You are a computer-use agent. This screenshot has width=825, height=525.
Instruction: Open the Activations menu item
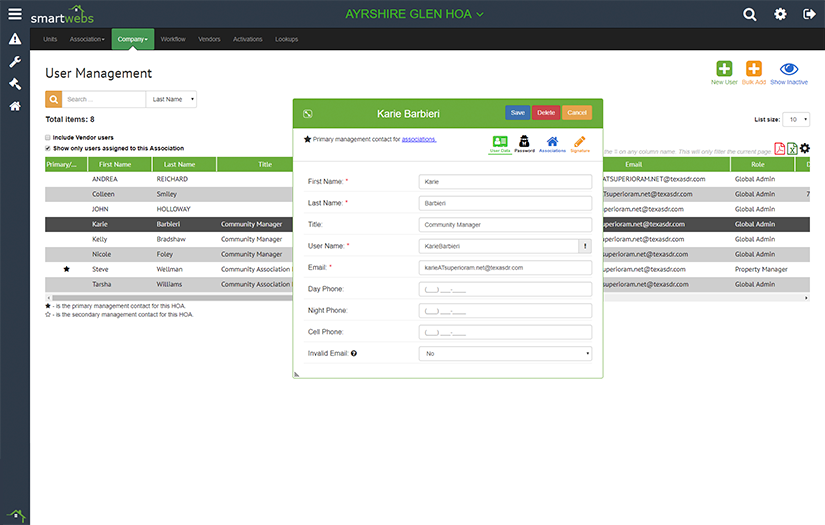247,39
